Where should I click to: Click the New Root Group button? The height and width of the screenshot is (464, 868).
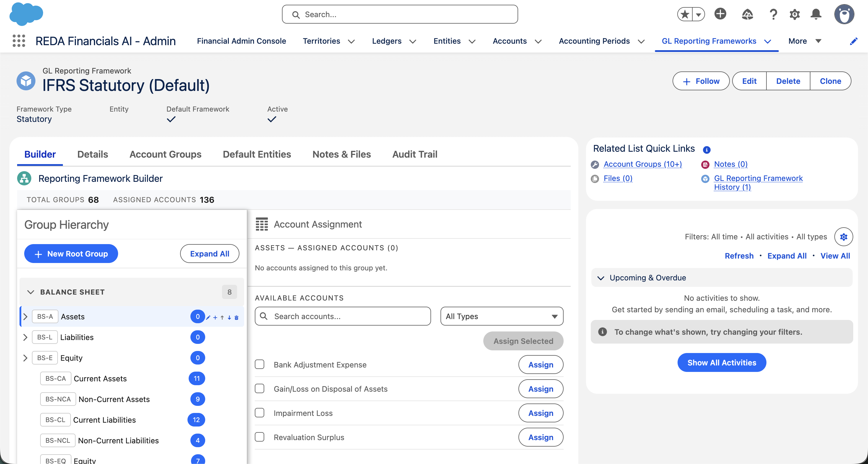(71, 254)
